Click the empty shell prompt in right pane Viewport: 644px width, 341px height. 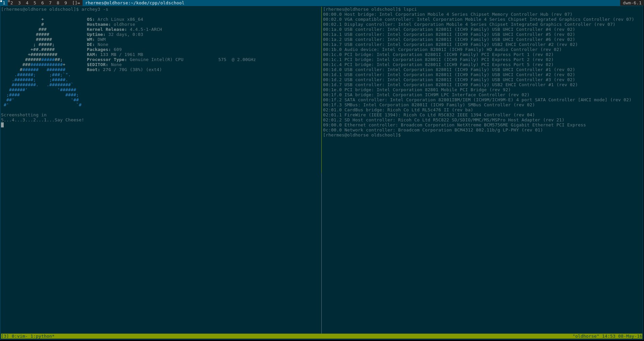[362, 135]
